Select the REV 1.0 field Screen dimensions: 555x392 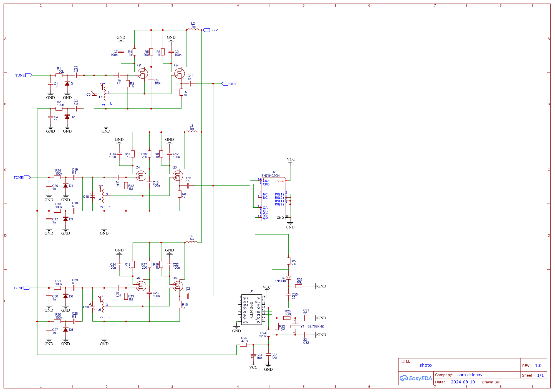tap(538, 366)
